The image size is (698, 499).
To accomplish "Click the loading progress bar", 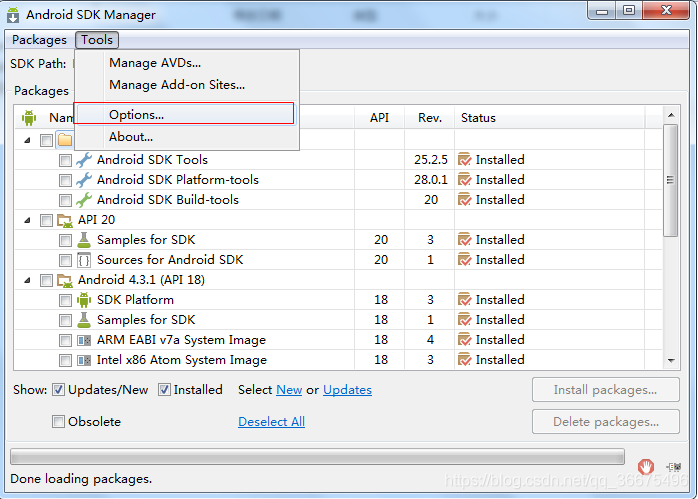I will click(317, 457).
